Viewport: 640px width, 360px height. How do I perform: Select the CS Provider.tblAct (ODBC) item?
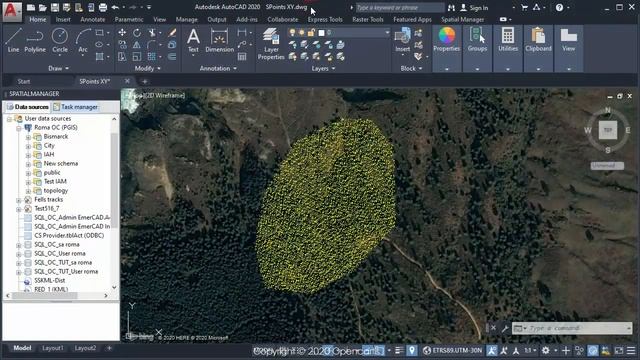69,236
